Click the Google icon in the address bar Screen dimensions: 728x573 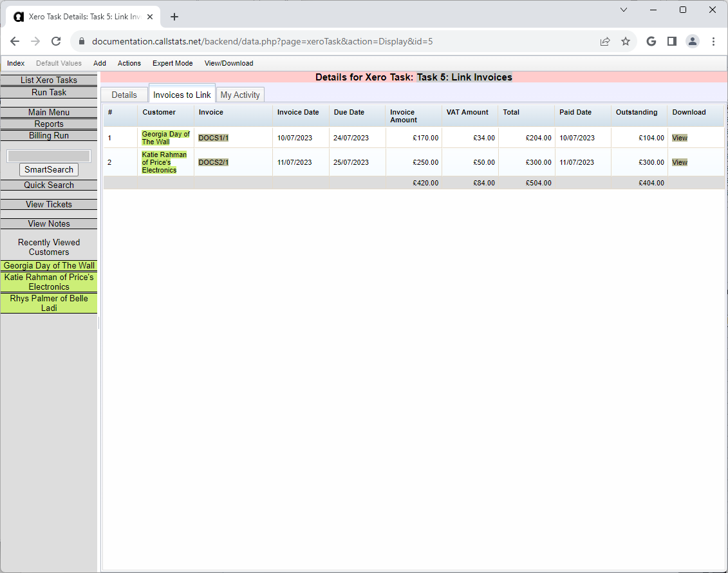click(x=651, y=41)
